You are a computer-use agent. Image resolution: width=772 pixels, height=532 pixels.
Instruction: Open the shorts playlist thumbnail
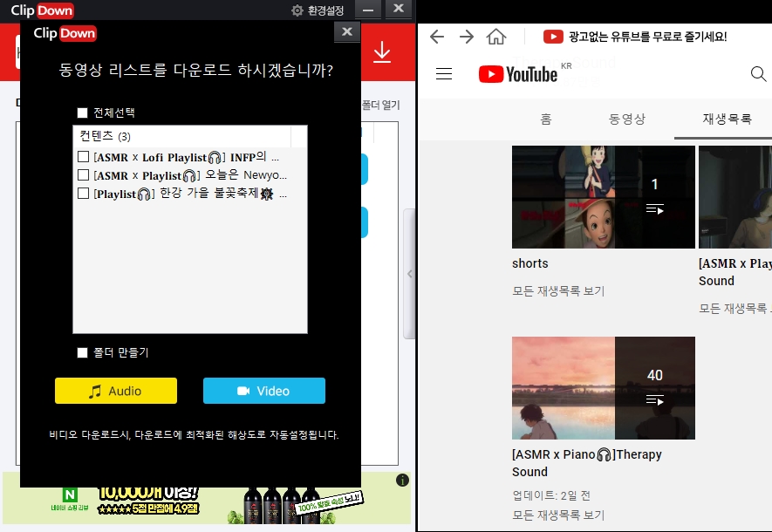pos(603,197)
